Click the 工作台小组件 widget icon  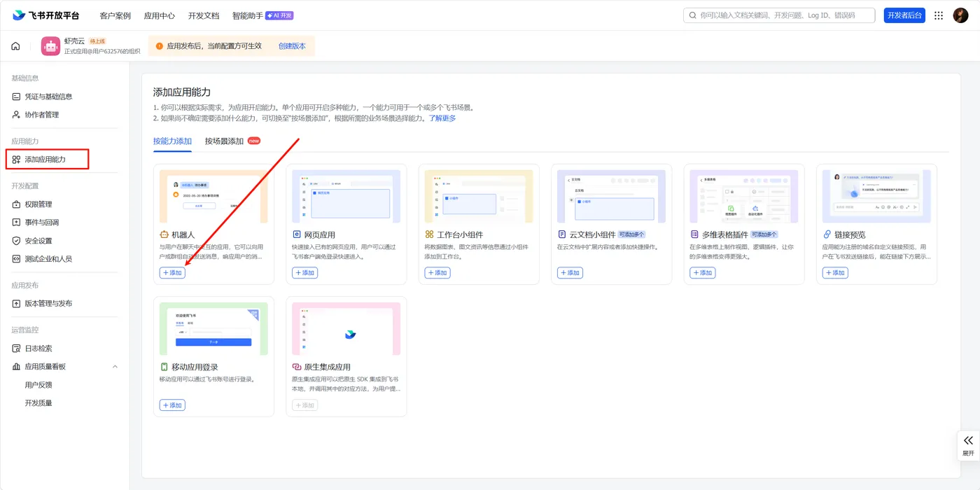(429, 234)
